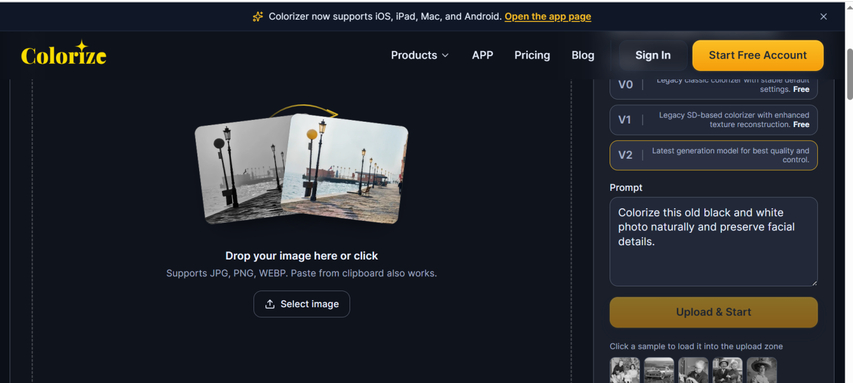Select the V1 SD-based colorizer model
Viewport: 853px width, 383px height.
pyautogui.click(x=713, y=120)
